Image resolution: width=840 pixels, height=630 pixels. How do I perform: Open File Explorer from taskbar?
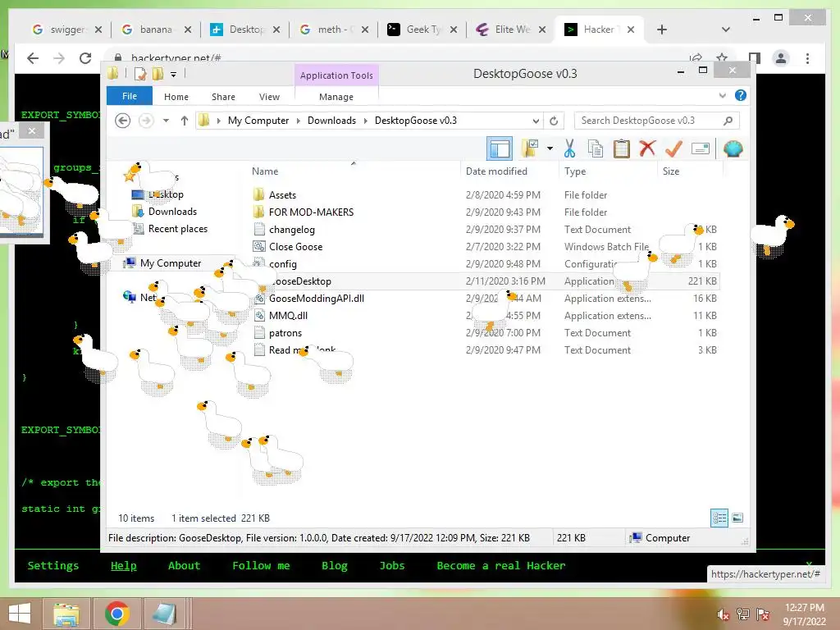pyautogui.click(x=66, y=614)
